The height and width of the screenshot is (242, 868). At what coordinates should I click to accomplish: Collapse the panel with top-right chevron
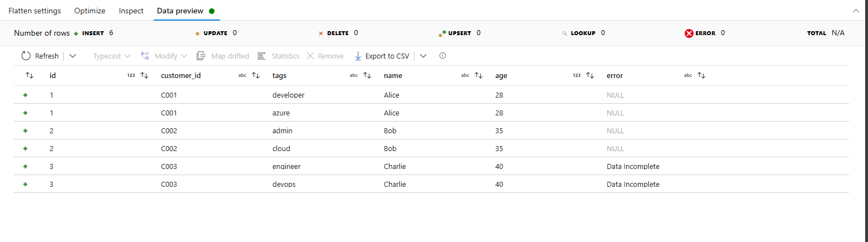[x=856, y=11]
